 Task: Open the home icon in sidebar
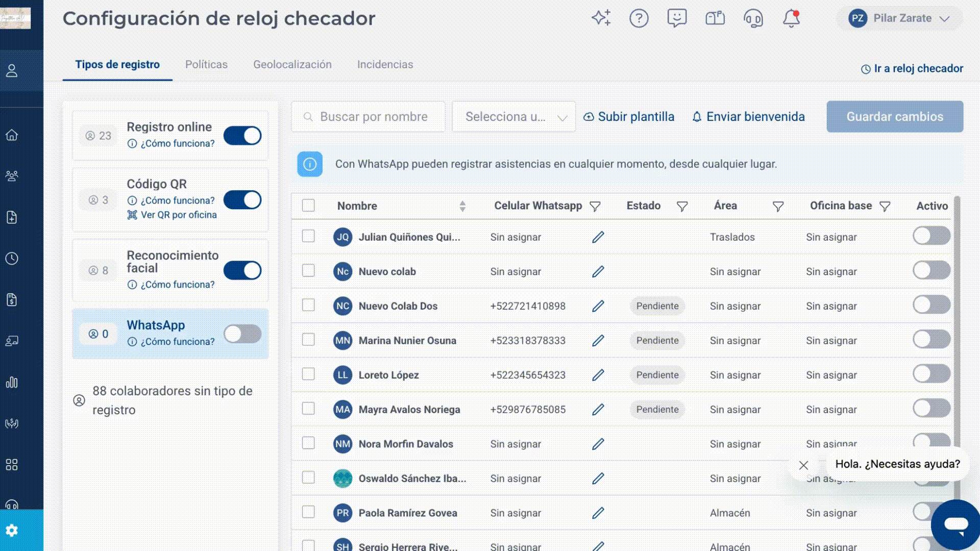coord(12,135)
